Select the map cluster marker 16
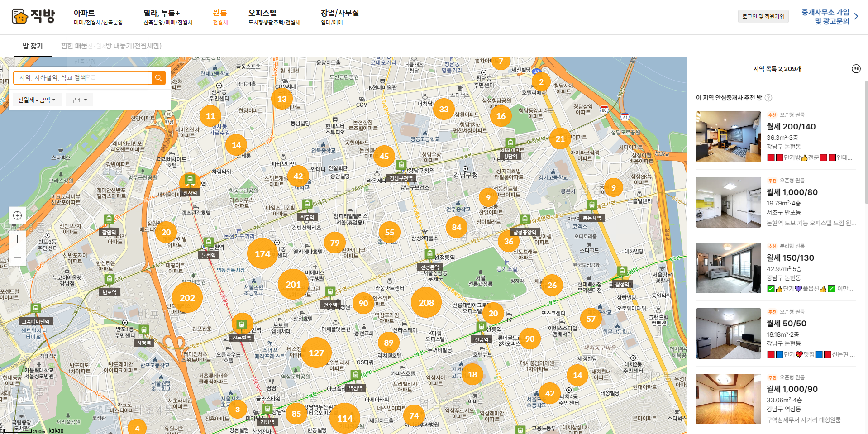Screen dimensions: 868x434 point(501,116)
